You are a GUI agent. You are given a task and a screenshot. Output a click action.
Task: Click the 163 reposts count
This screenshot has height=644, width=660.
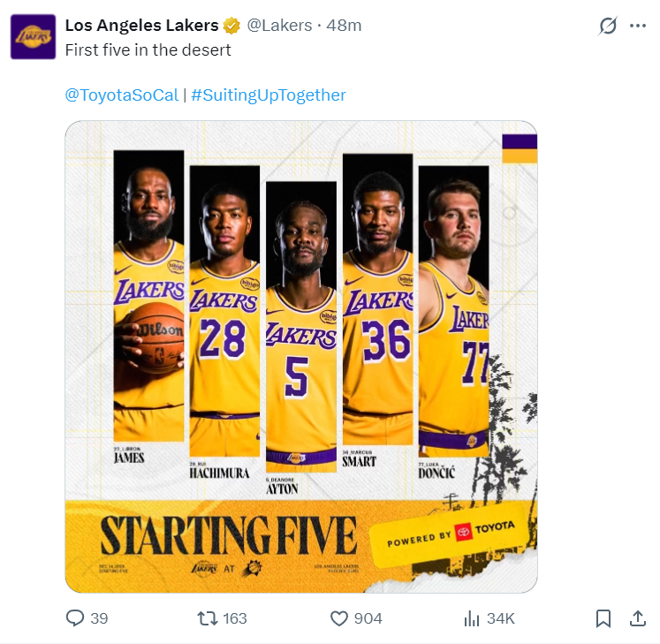tap(235, 618)
